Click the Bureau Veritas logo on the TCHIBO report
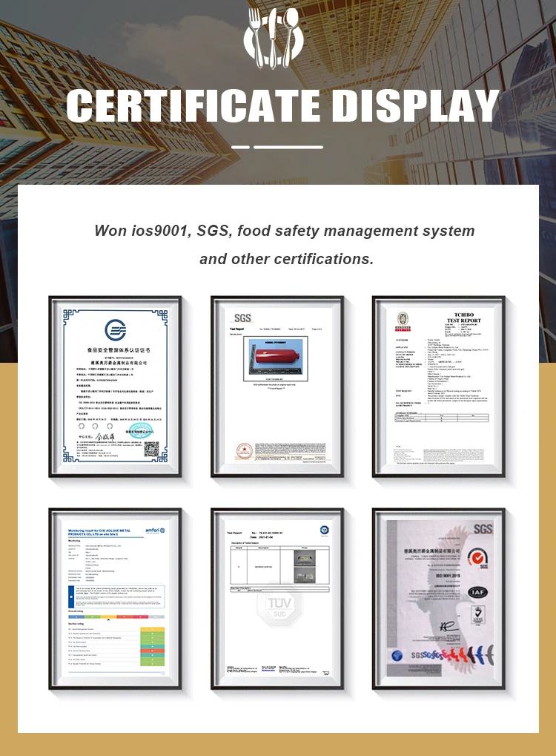Image resolution: width=556 pixels, height=756 pixels. click(403, 321)
